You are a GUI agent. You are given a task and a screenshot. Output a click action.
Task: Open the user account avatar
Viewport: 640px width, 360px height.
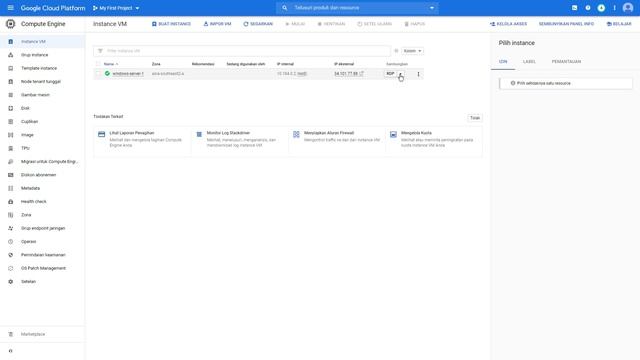pyautogui.click(x=628, y=8)
